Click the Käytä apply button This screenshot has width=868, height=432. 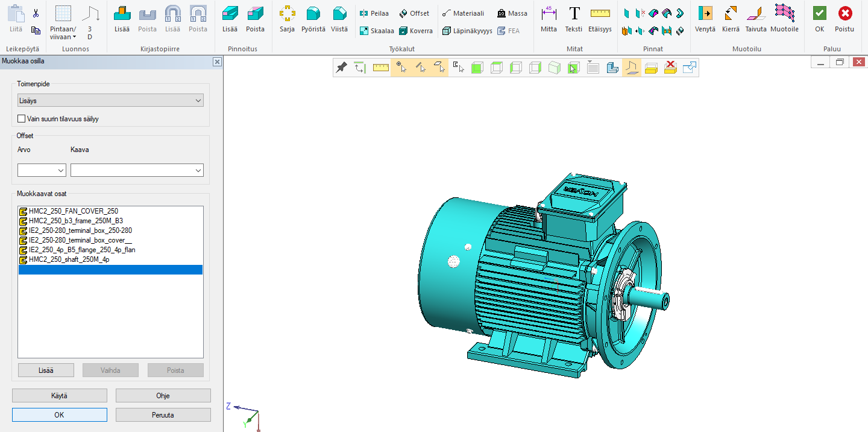click(x=60, y=396)
